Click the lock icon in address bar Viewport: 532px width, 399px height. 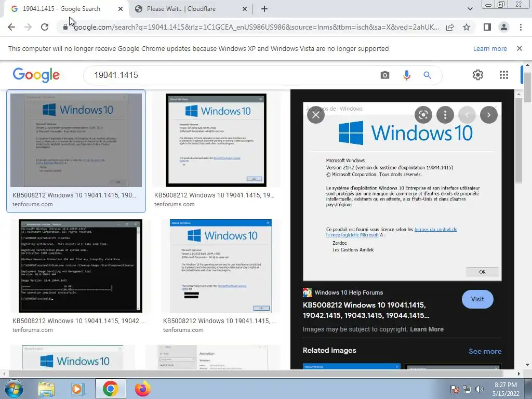65,27
